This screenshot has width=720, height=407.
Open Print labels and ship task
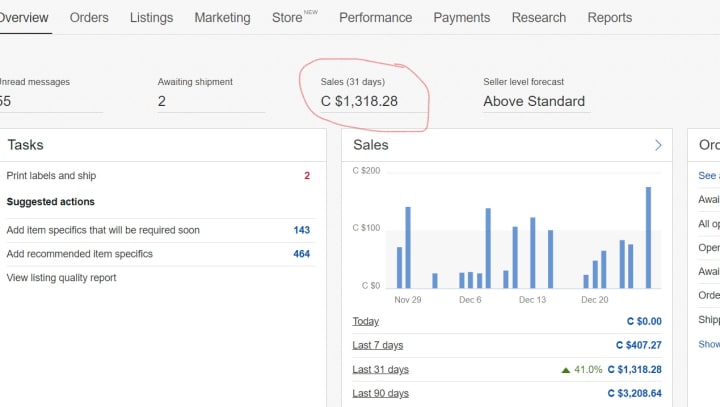click(51, 175)
